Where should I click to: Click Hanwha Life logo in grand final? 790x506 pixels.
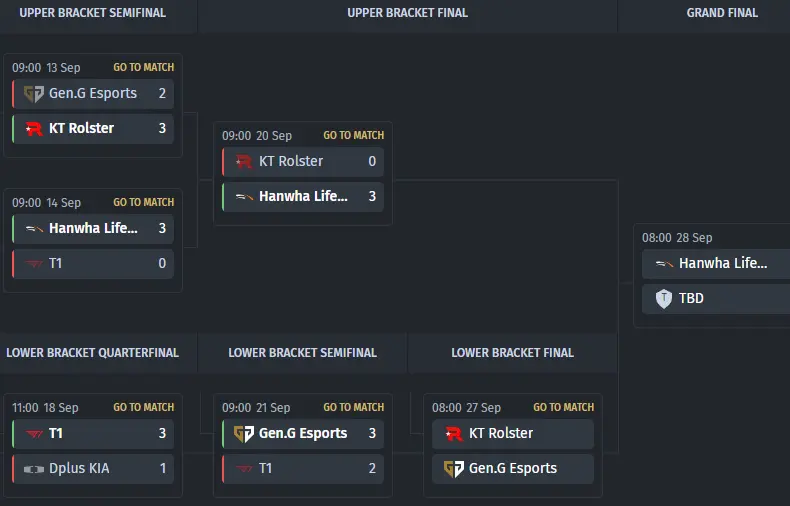click(664, 264)
